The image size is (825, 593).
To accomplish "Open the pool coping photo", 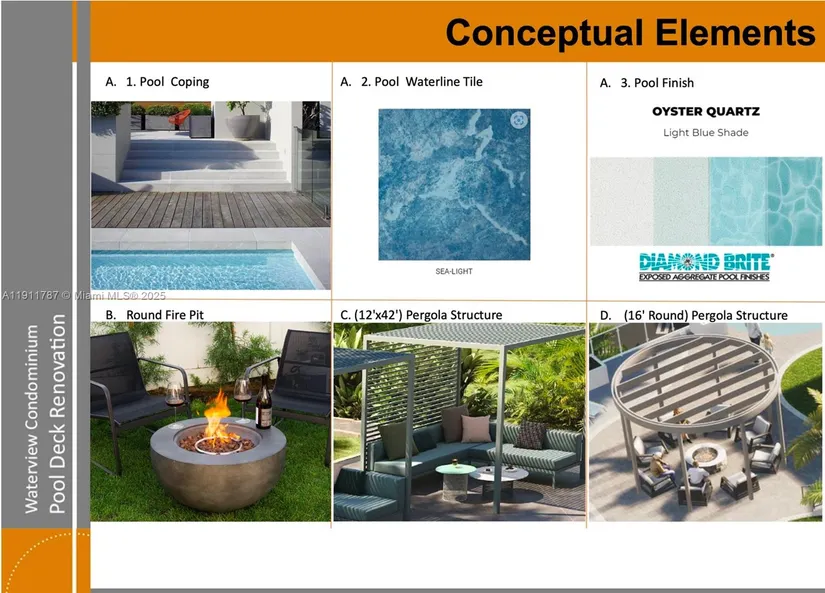I will 210,195.
